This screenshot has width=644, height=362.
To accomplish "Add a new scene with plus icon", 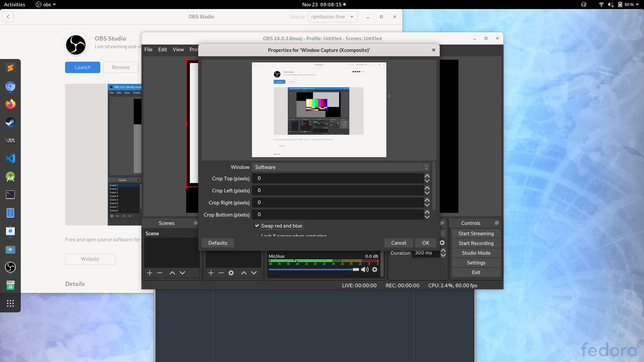I will tap(150, 273).
